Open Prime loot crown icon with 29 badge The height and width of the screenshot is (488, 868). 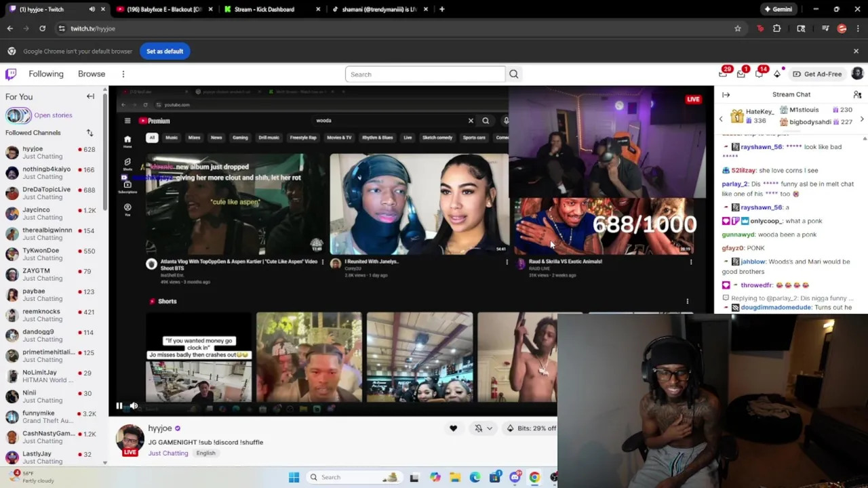[724, 74]
